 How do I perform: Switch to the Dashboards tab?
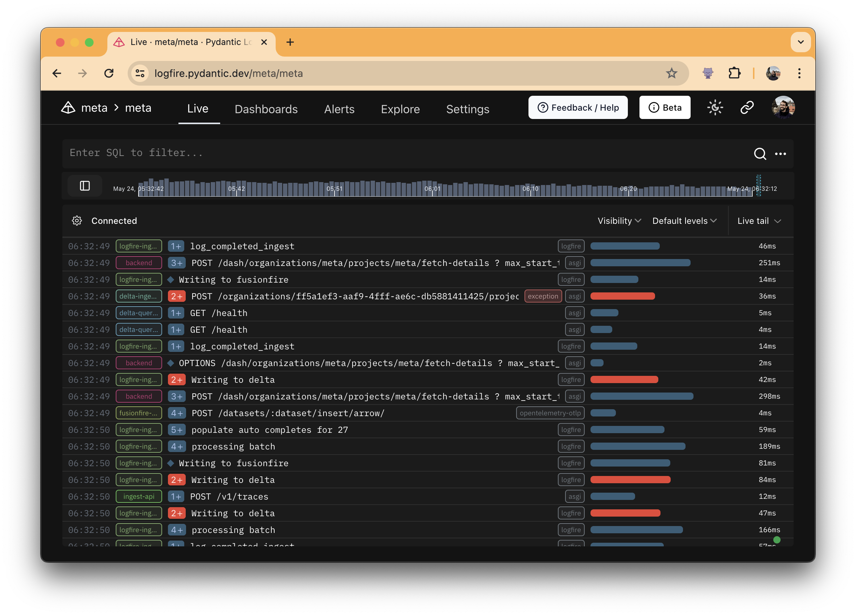pyautogui.click(x=266, y=109)
